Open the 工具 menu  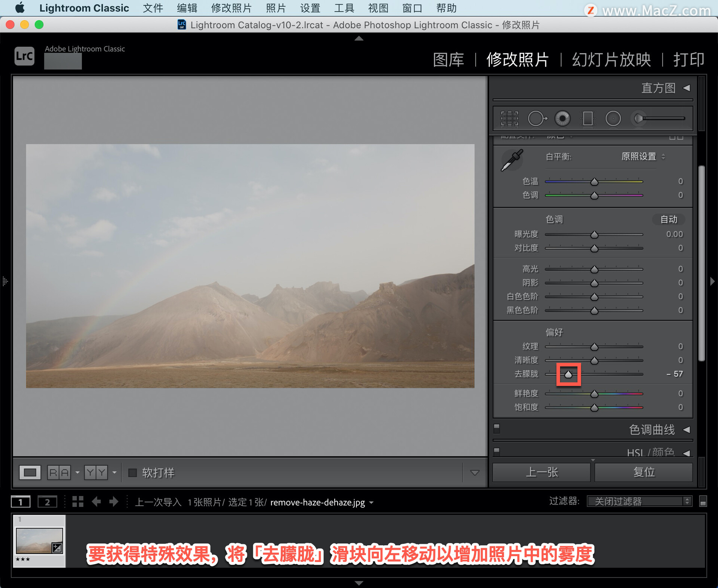344,8
